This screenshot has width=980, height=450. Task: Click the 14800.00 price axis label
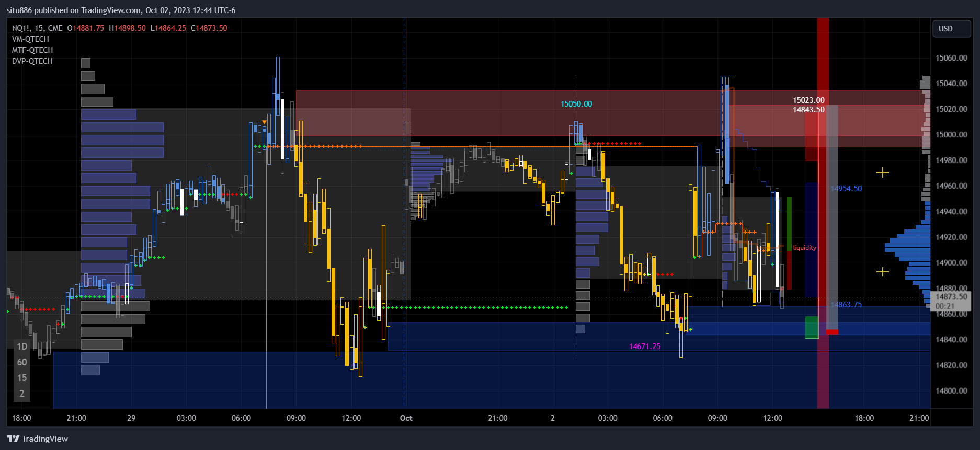tap(951, 391)
